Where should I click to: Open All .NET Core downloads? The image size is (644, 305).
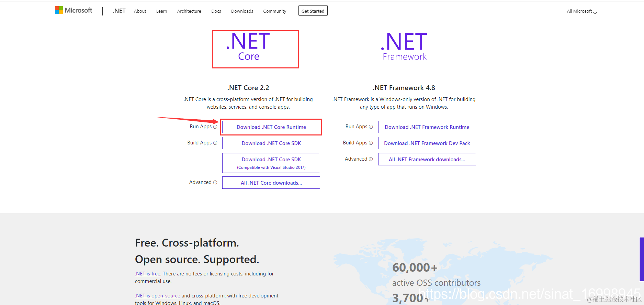(271, 183)
